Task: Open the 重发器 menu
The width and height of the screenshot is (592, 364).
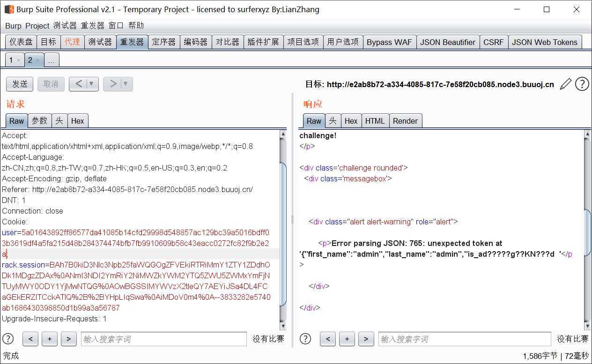Action: 93,26
